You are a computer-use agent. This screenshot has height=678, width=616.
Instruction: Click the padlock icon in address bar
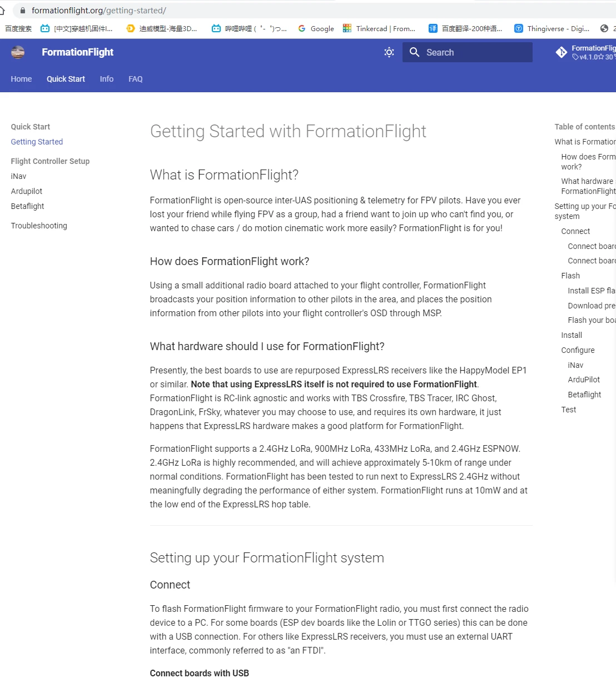click(23, 11)
